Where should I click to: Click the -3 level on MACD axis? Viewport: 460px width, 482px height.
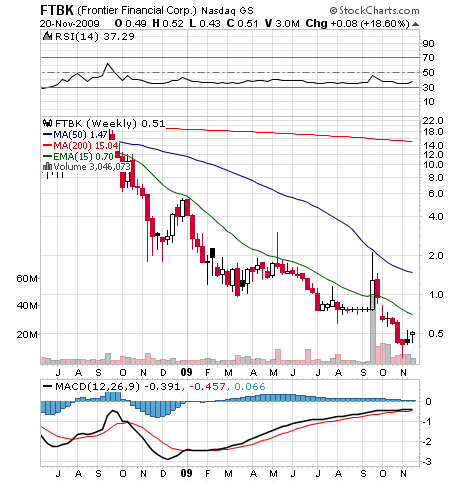427,462
